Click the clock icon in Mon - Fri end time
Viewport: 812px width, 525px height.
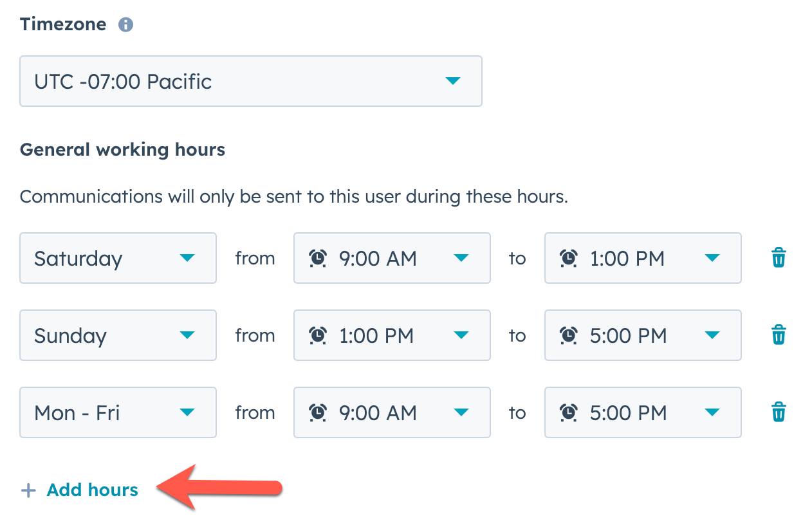tap(570, 412)
